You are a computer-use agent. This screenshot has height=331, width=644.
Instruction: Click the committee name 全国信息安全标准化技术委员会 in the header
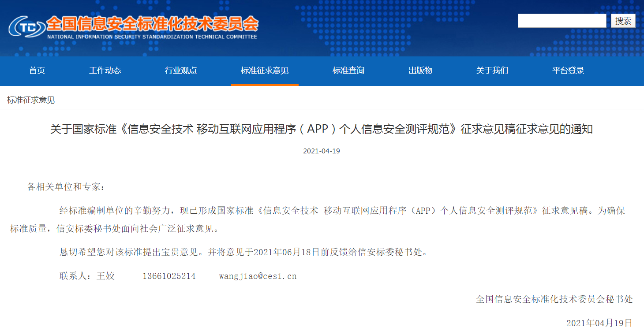[x=152, y=23]
